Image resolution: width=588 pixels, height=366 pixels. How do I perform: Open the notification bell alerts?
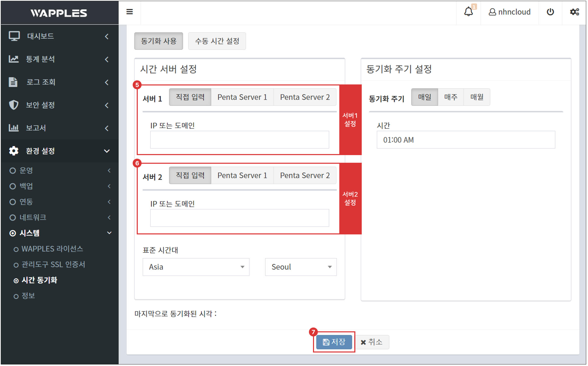click(x=468, y=12)
